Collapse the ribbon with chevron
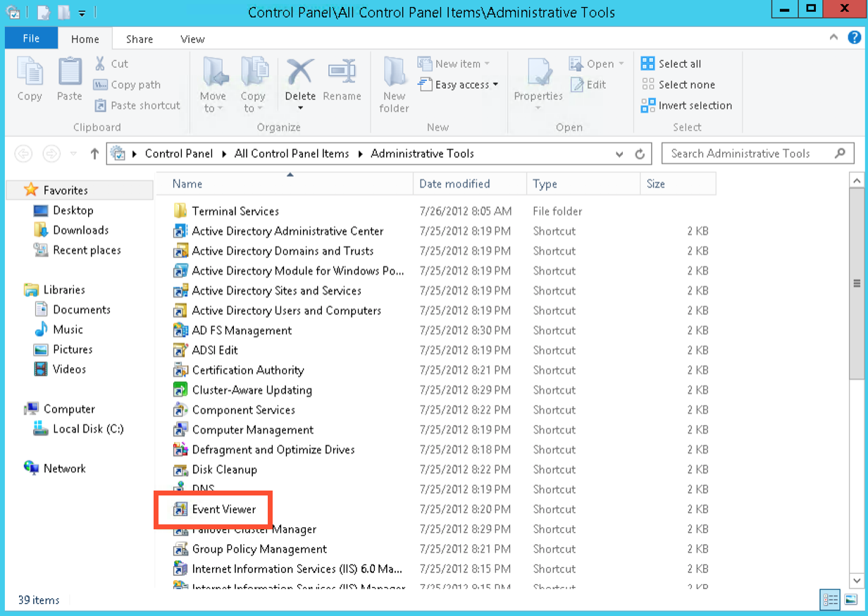 click(x=833, y=38)
